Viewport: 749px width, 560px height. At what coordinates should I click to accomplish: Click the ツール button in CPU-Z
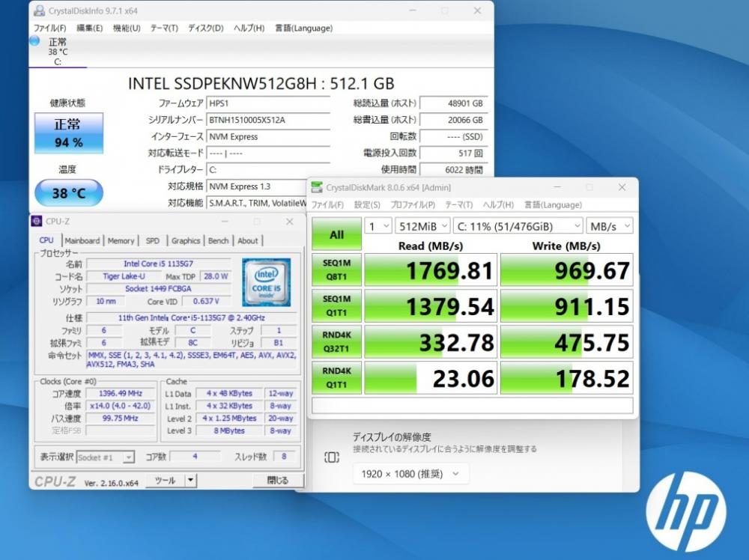tap(166, 481)
